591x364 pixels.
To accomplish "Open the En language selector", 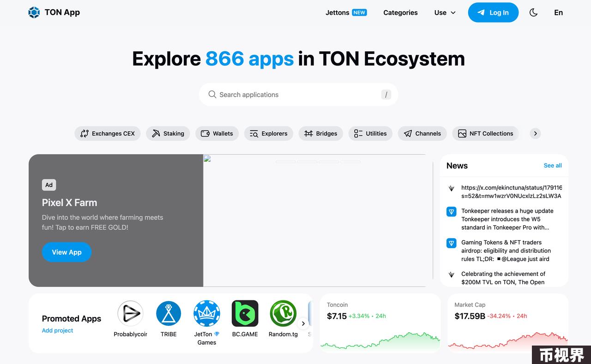I will 558,12.
